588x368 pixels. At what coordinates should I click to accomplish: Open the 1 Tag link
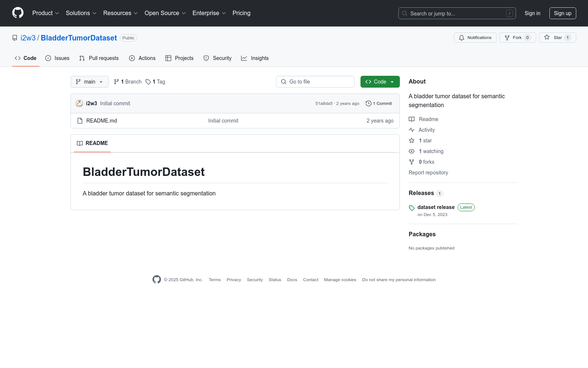(155, 82)
